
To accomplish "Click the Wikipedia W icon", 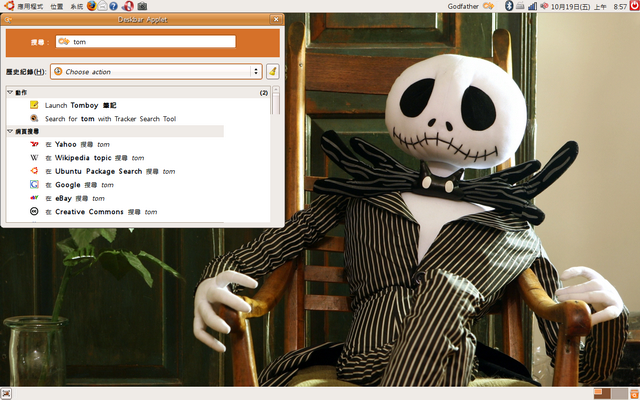I will click(34, 158).
